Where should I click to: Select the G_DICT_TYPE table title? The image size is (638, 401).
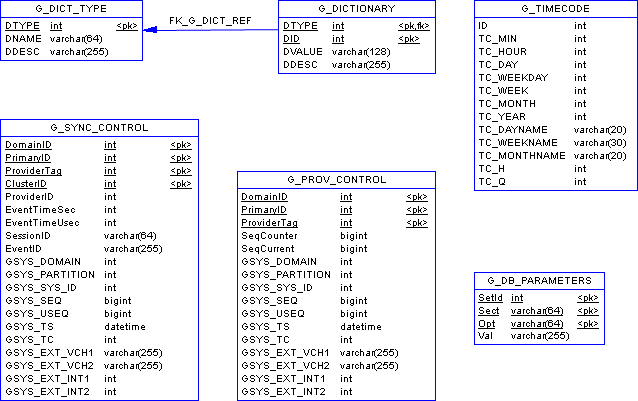pos(71,9)
